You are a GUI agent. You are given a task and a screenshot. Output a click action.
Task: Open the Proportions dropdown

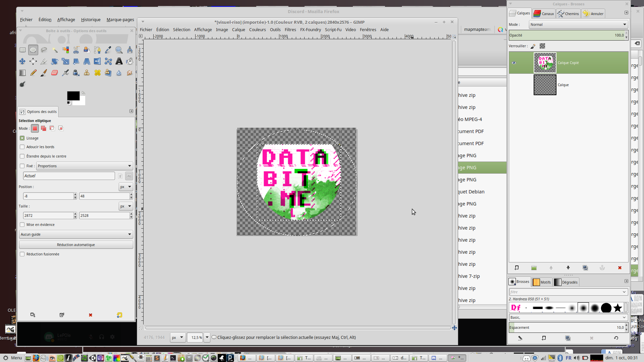(84, 166)
